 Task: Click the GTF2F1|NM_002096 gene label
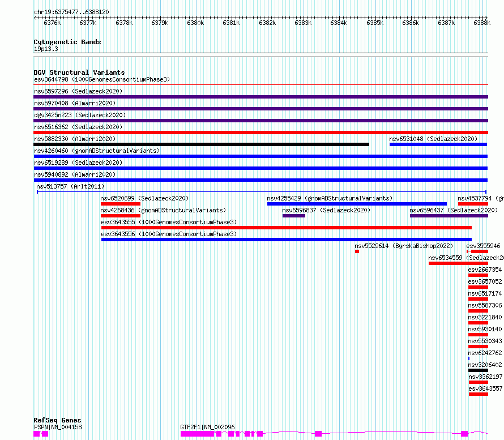(x=208, y=427)
